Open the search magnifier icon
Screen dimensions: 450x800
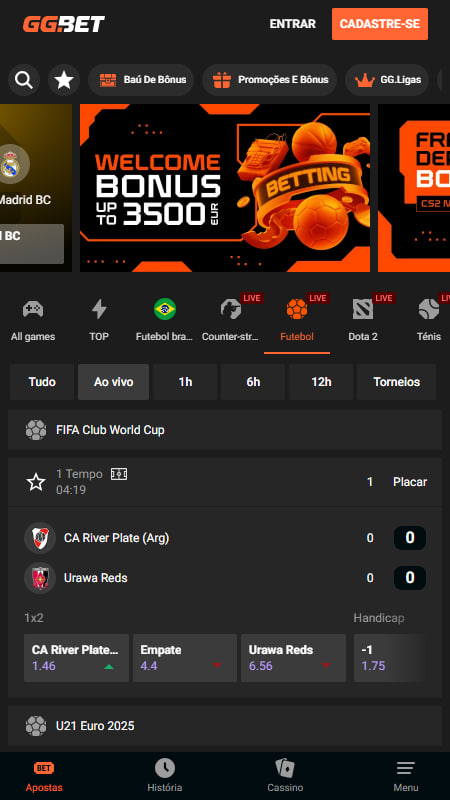[x=24, y=80]
